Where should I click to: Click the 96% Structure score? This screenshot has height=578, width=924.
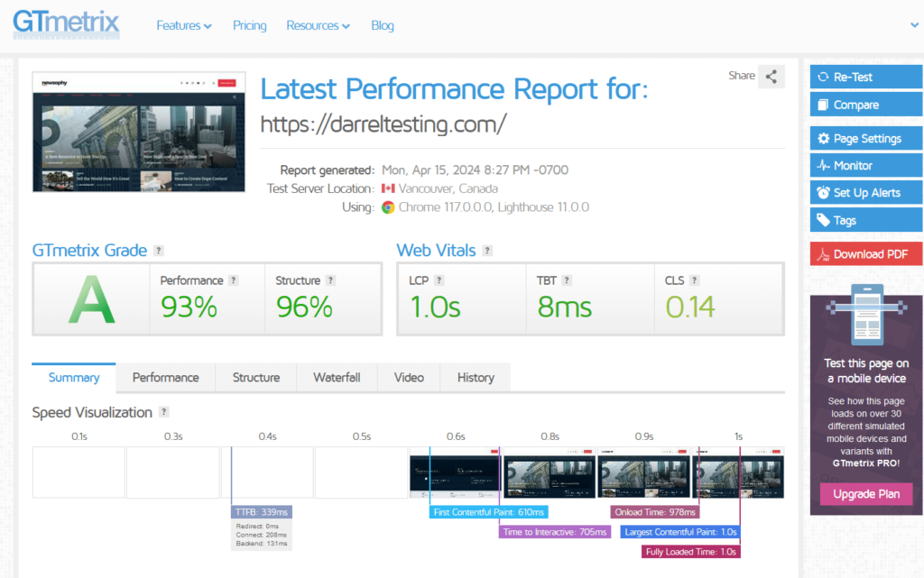[x=304, y=307]
